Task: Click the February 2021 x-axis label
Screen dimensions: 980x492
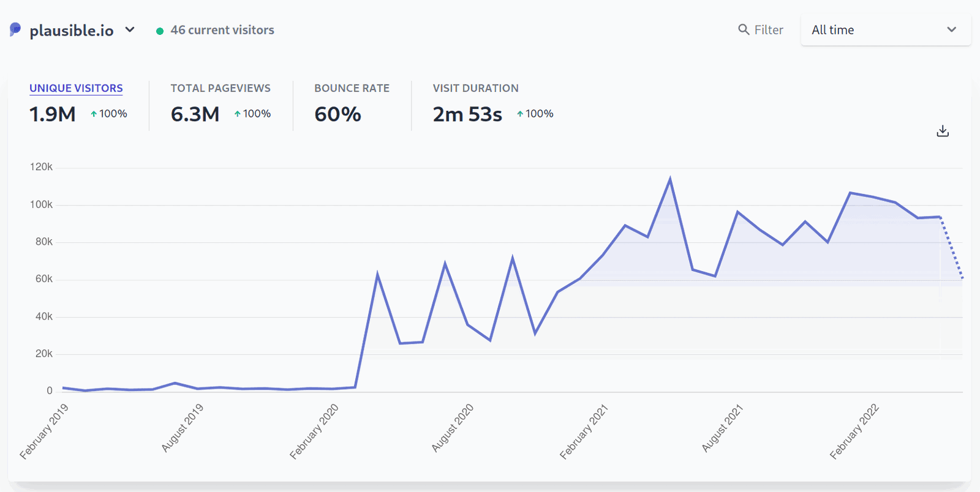Action: pos(584,431)
